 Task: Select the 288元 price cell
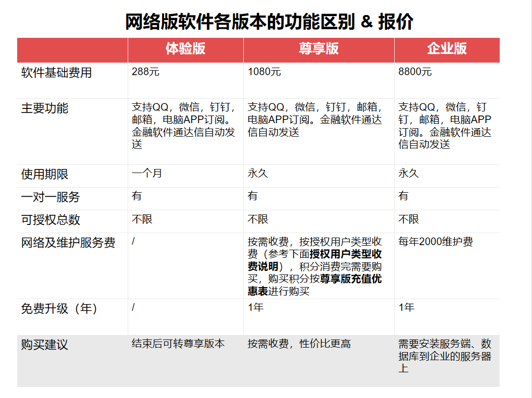tap(145, 72)
